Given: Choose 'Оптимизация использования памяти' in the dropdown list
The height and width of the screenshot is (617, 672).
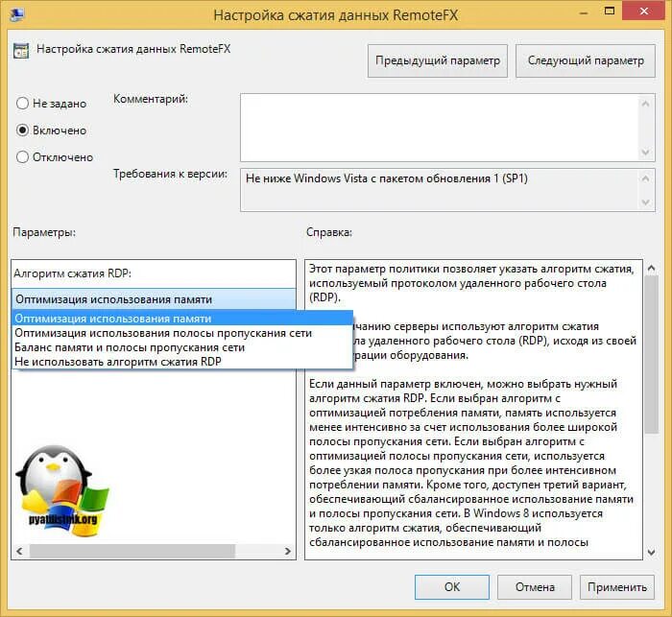Looking at the screenshot, I should [182, 319].
